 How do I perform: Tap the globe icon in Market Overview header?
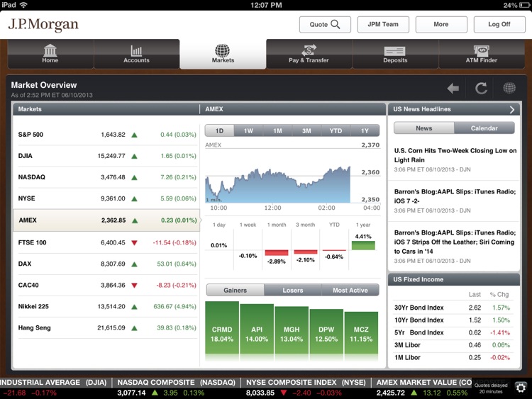coord(509,88)
